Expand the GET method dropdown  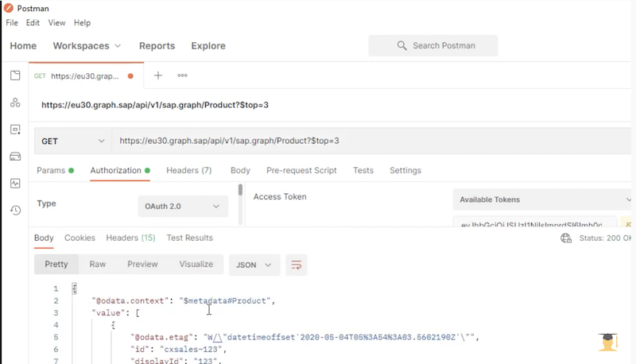pos(72,141)
